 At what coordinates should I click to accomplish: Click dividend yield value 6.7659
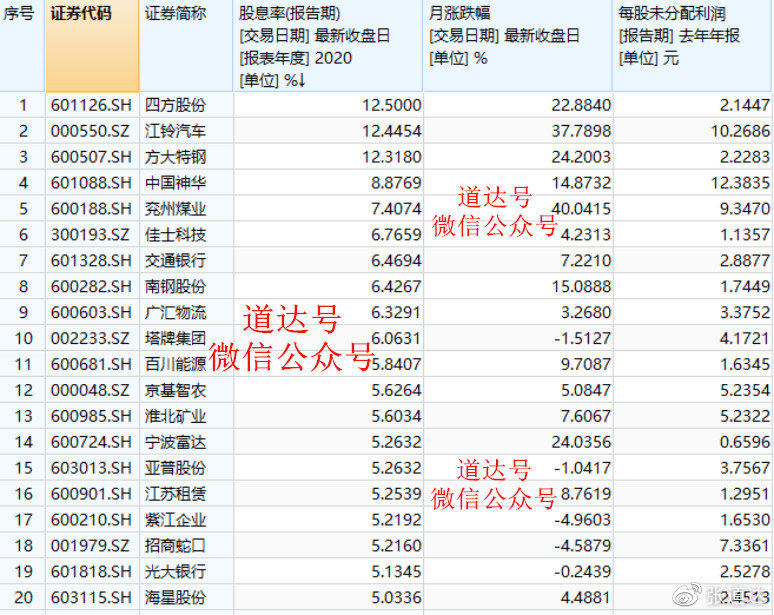pos(396,235)
